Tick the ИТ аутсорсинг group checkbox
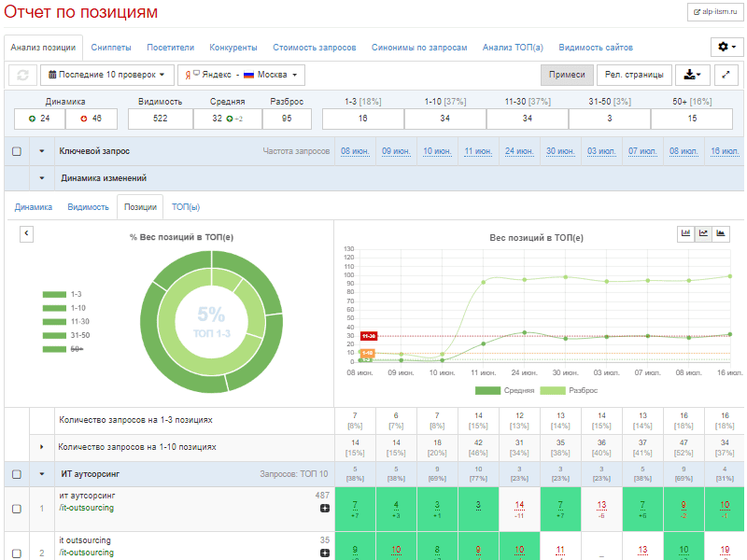Viewport: 747px width, 560px height. tap(17, 474)
